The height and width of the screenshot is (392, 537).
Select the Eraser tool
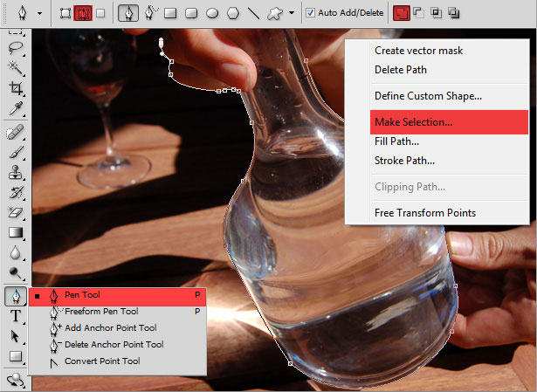(x=16, y=213)
